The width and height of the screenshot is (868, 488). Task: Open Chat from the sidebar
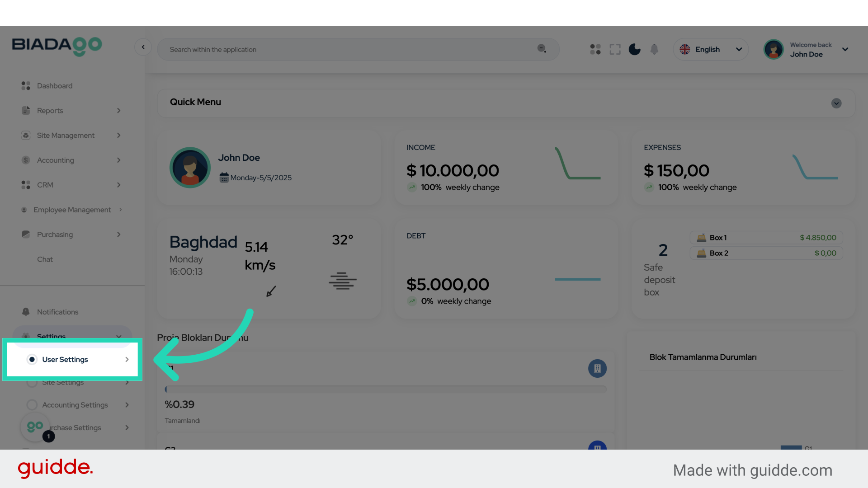45,259
